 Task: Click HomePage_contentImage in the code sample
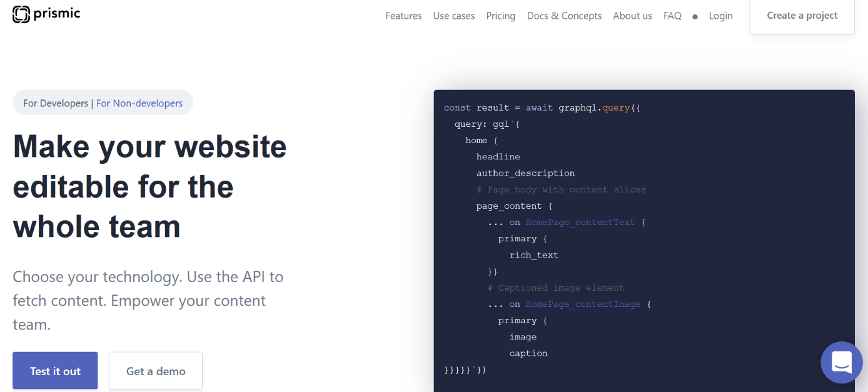[x=582, y=304]
